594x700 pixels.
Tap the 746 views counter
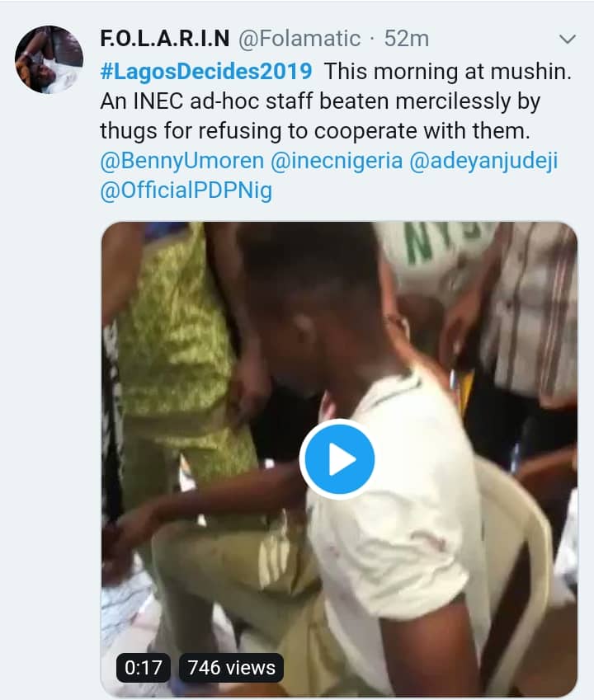(x=230, y=666)
